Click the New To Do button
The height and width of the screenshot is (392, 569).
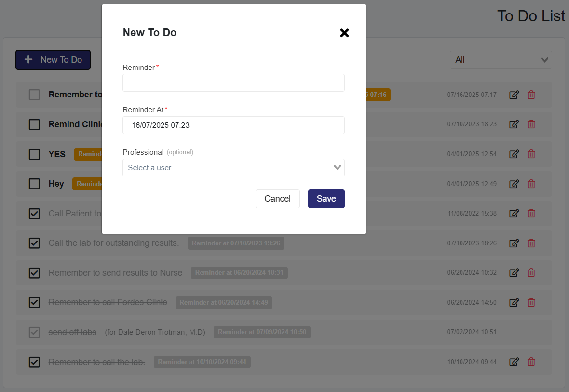pyautogui.click(x=53, y=60)
